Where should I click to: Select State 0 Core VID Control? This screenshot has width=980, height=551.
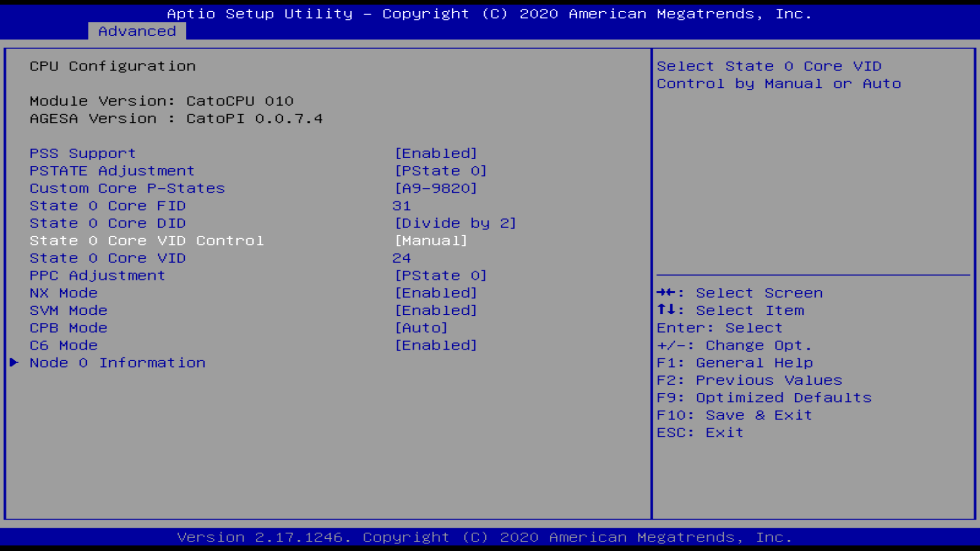click(x=146, y=240)
